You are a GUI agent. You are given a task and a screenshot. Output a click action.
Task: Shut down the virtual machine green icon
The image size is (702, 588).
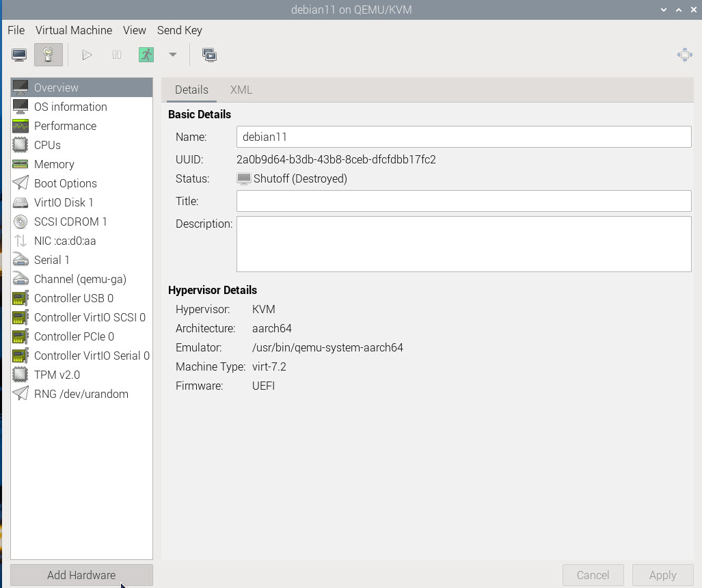tap(146, 55)
